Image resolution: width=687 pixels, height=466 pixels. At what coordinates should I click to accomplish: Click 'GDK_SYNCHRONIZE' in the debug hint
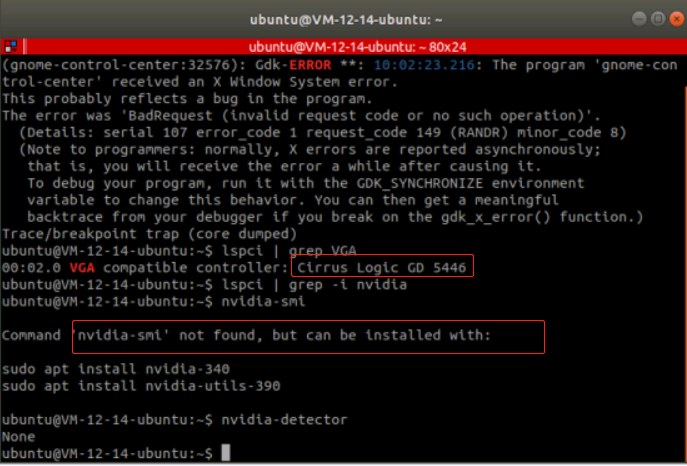[x=419, y=183]
